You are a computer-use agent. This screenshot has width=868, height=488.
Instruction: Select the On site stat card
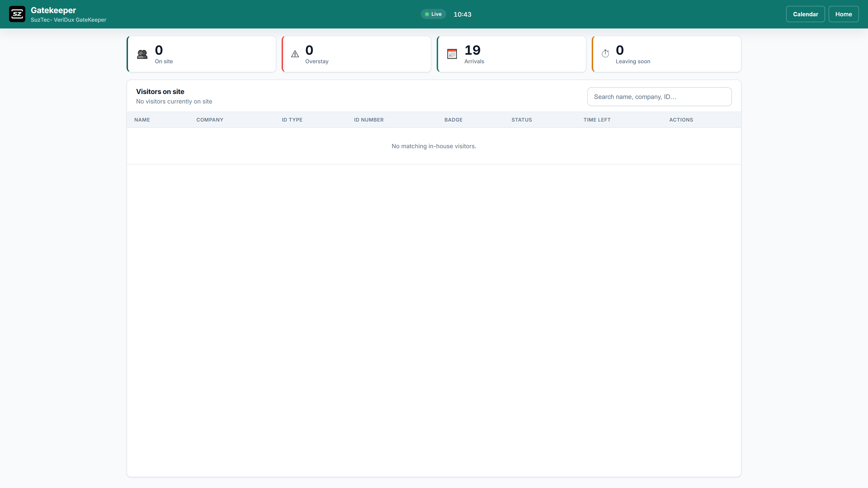tap(201, 54)
